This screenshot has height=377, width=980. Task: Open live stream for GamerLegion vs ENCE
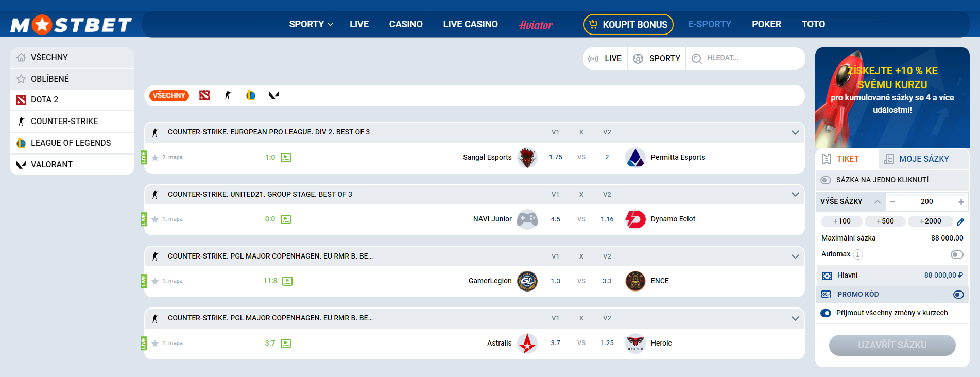[x=287, y=281]
